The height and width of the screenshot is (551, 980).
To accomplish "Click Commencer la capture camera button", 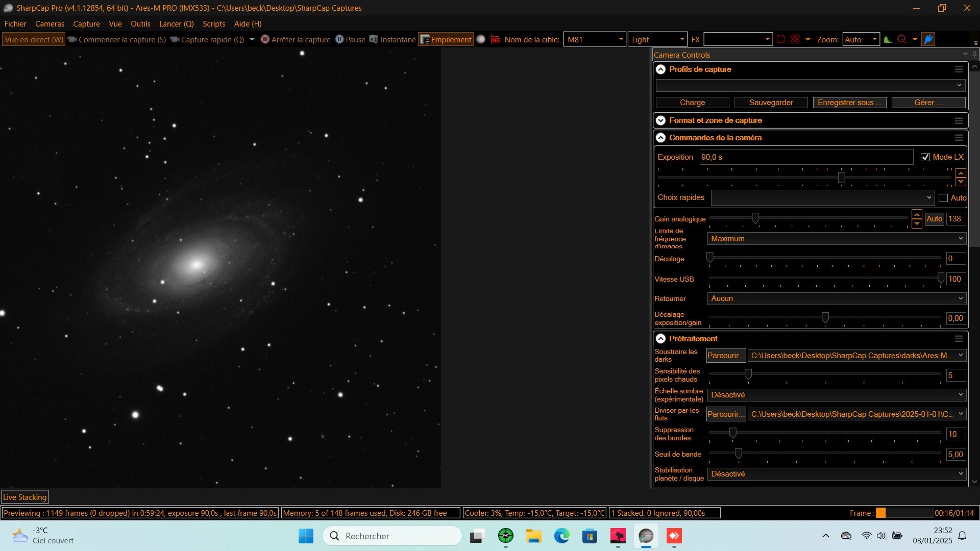I will [x=117, y=39].
